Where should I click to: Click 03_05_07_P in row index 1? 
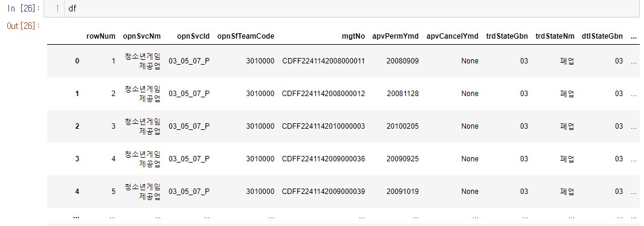[x=189, y=94]
